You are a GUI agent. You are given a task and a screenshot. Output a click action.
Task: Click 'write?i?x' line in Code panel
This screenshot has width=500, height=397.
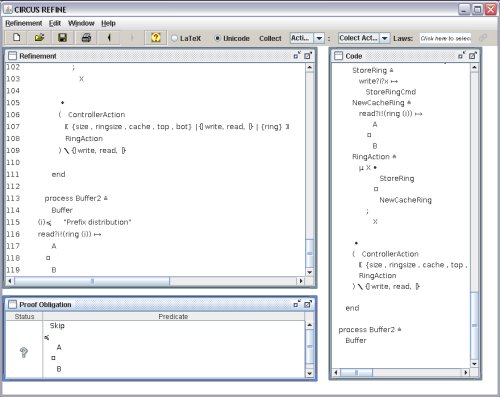click(x=378, y=81)
